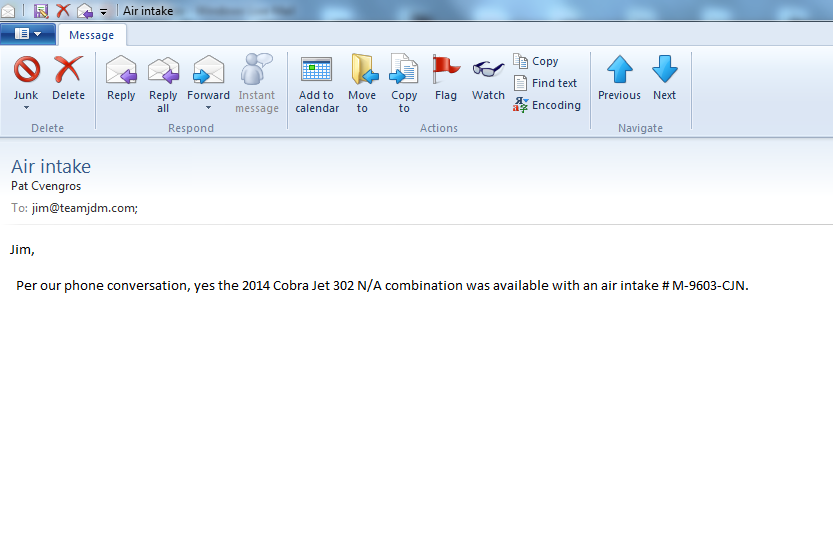
Task: Go to Next message
Action: [665, 78]
